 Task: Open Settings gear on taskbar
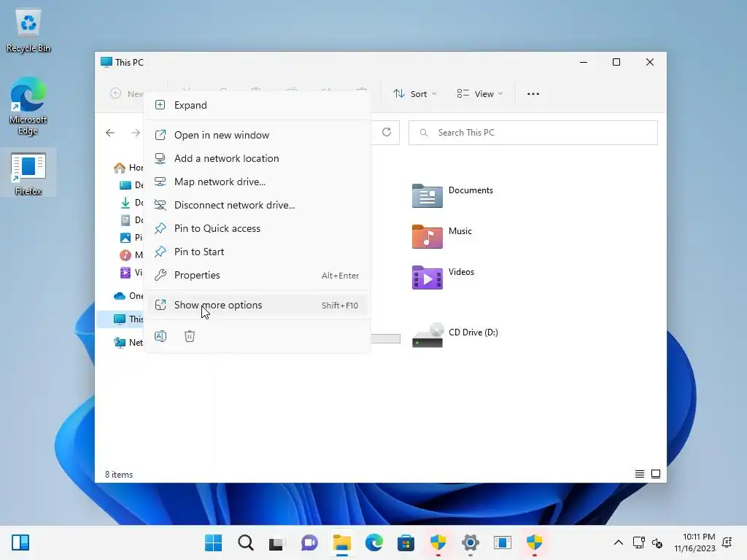[471, 542]
